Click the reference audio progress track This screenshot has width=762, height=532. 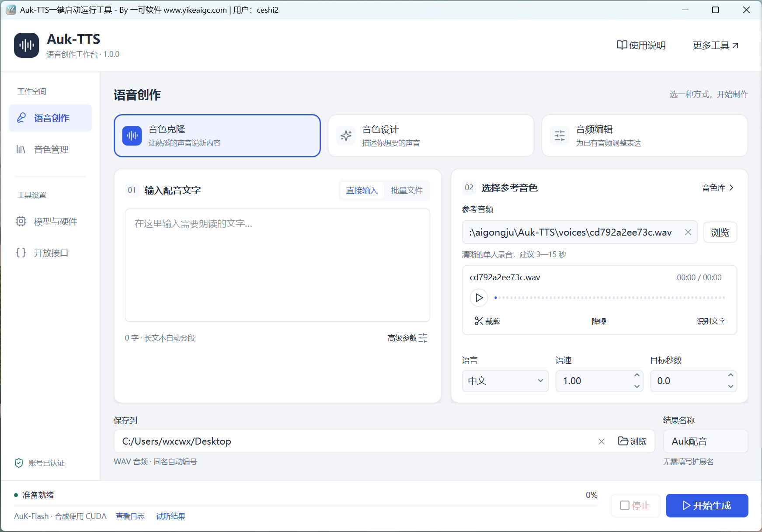610,298
